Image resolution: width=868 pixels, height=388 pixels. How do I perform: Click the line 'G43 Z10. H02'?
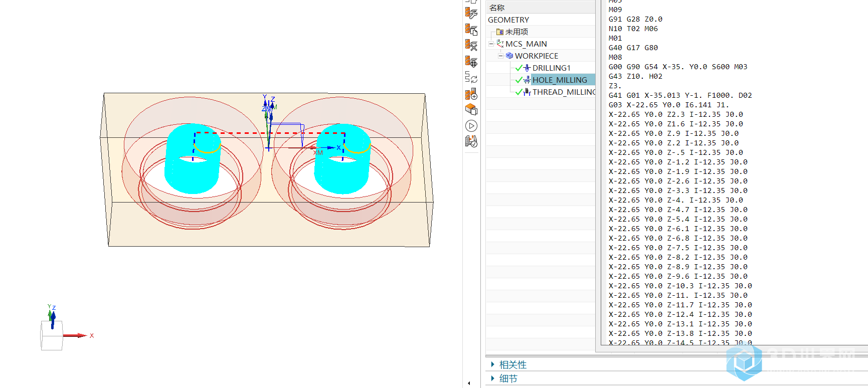pos(635,76)
